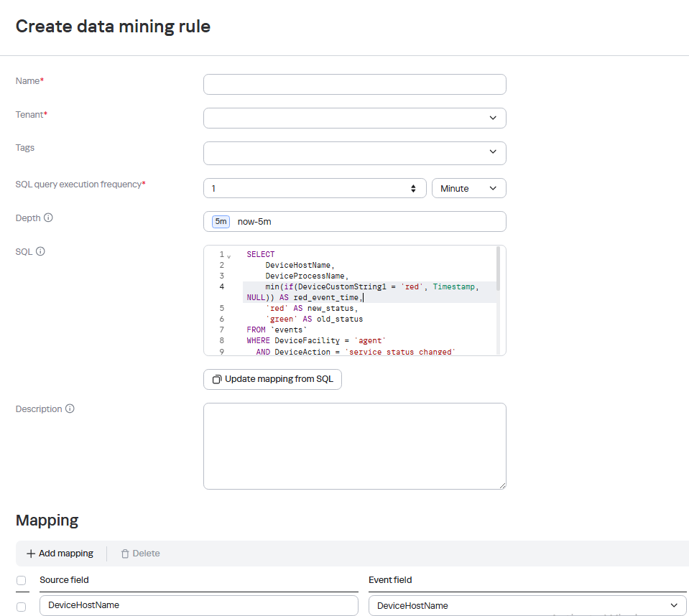Click the Depth info icon
689x616 pixels.
[48, 218]
